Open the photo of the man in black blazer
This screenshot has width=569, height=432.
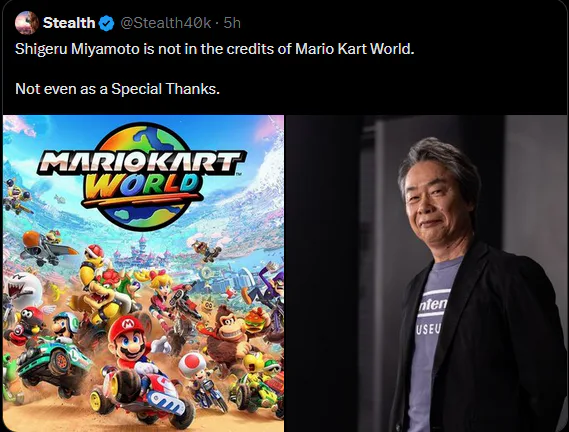426,273
